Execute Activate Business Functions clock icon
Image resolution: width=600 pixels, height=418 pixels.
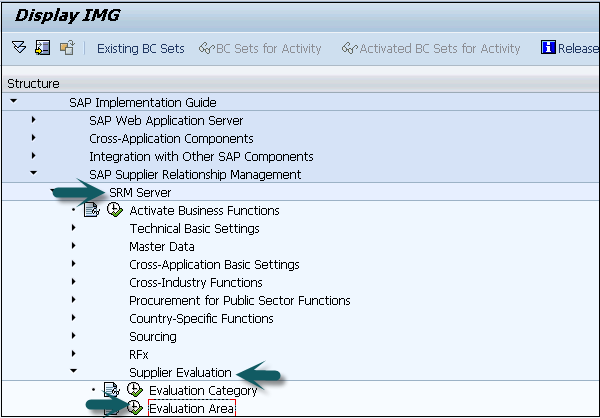pyautogui.click(x=114, y=211)
